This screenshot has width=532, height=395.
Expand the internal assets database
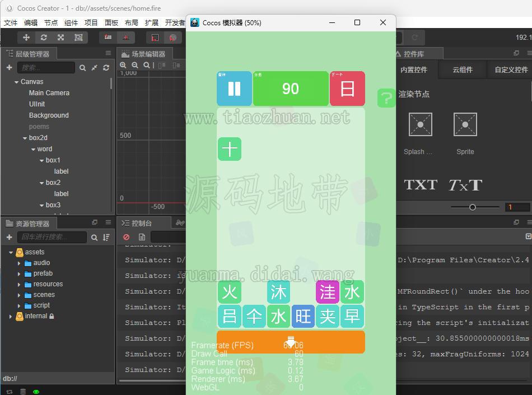[11, 316]
